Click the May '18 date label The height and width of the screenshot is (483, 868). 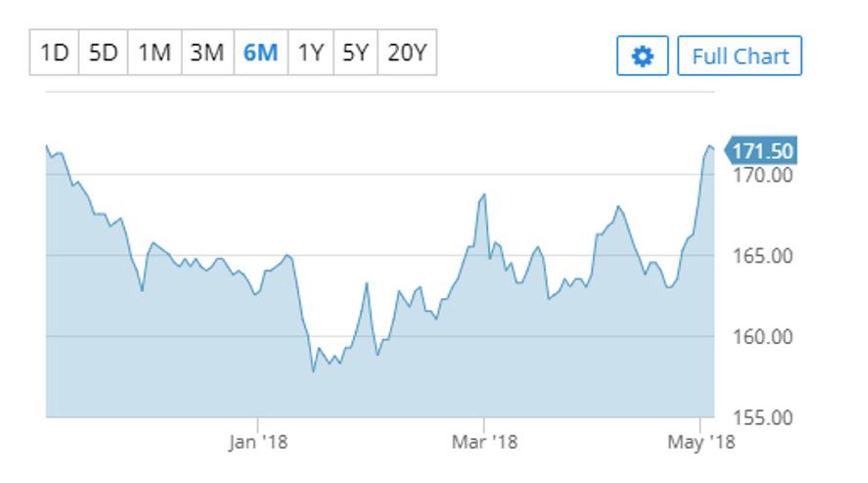click(701, 442)
